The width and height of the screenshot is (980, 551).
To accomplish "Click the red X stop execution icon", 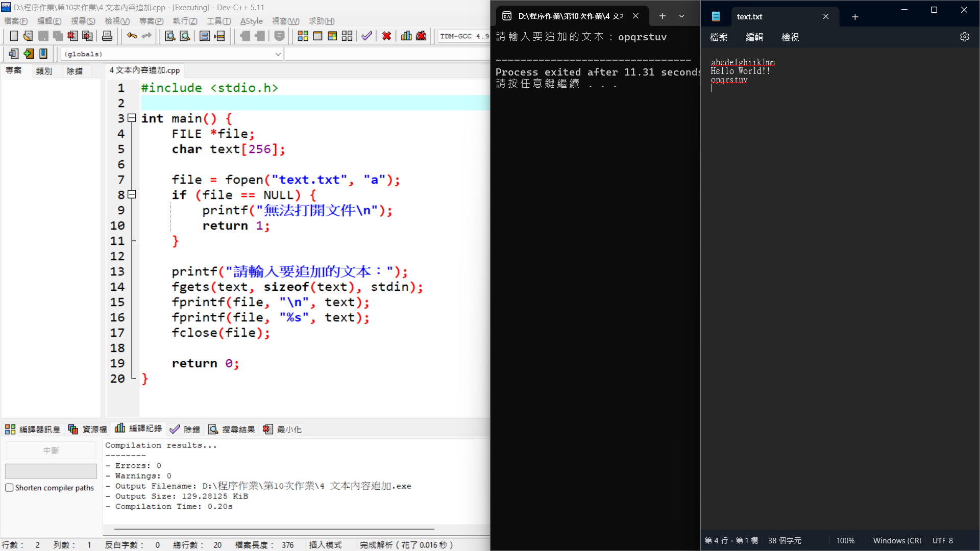I will (x=387, y=36).
